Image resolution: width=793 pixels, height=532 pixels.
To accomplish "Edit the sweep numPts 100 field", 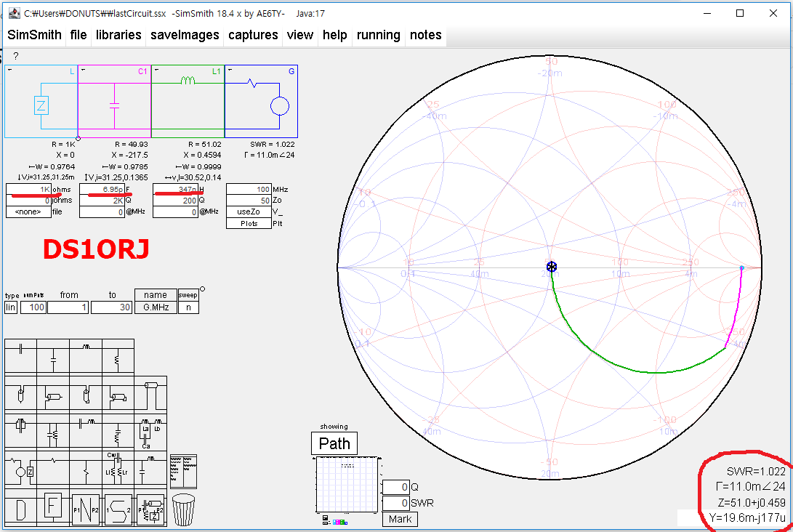I will [x=33, y=307].
